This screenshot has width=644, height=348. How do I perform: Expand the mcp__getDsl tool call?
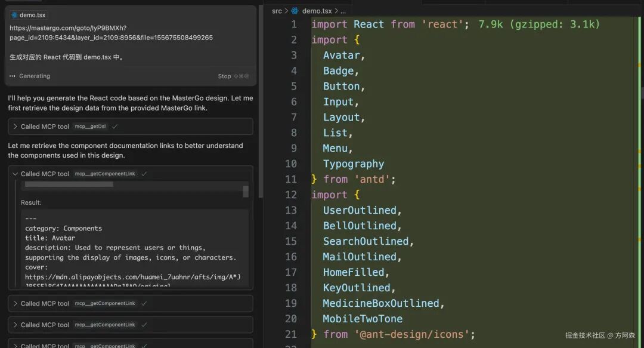(130, 127)
